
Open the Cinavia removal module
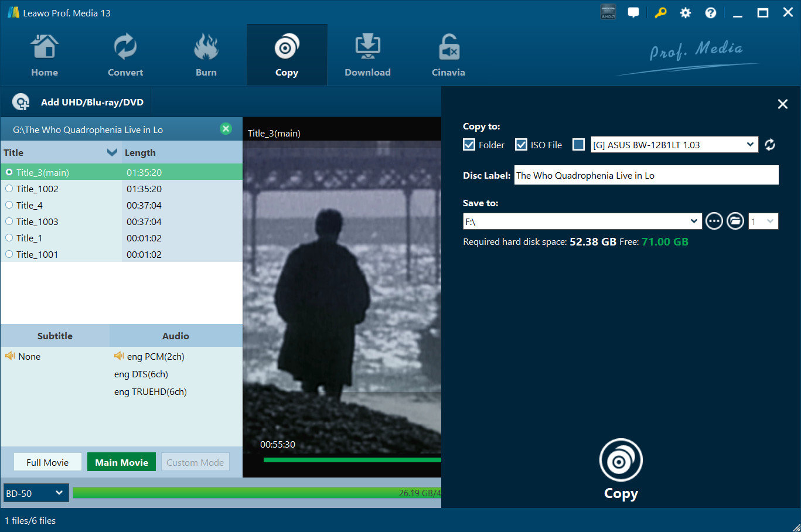448,55
